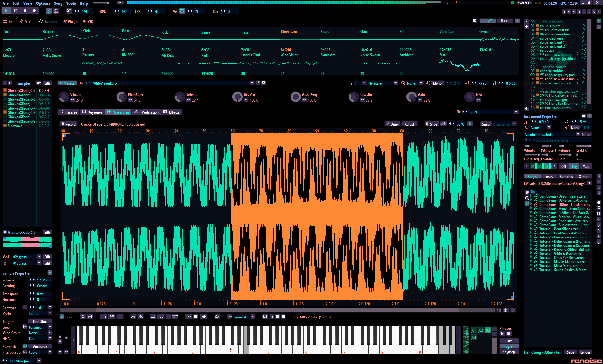
Task: Open the Samples tab in disk browser
Action: pos(566,176)
